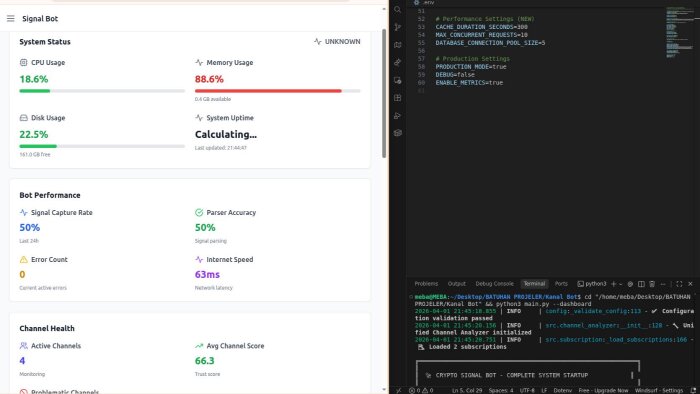Open new terminal profile dropdown arrow

point(621,284)
